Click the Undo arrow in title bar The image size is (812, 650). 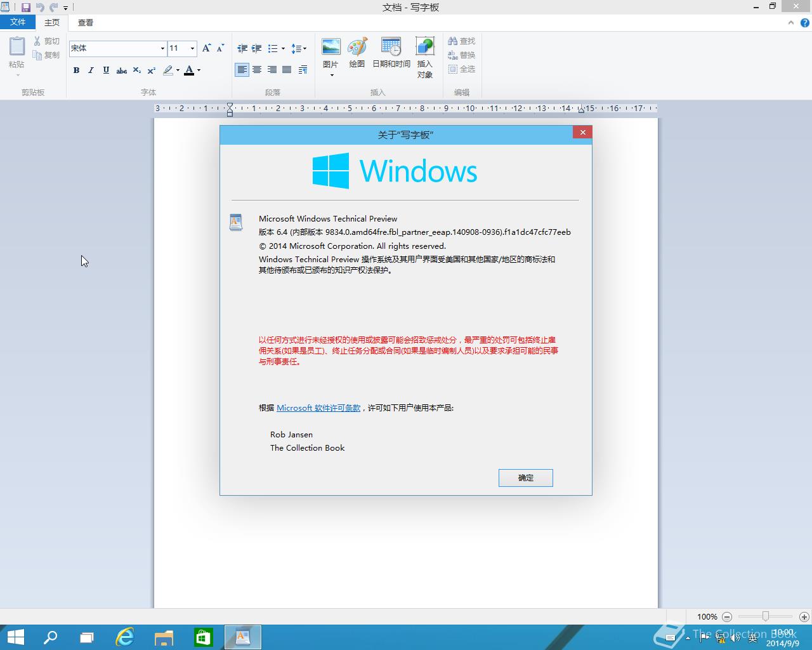pyautogui.click(x=40, y=8)
